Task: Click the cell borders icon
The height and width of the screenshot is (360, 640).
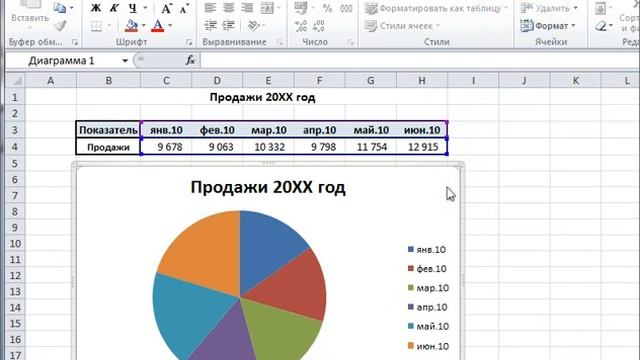Action: pos(96,26)
